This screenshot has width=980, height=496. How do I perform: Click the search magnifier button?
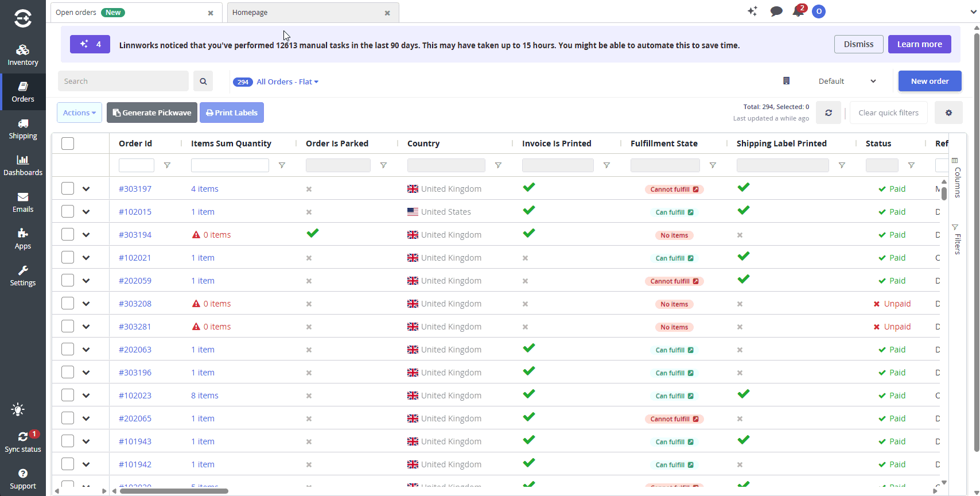click(x=203, y=81)
